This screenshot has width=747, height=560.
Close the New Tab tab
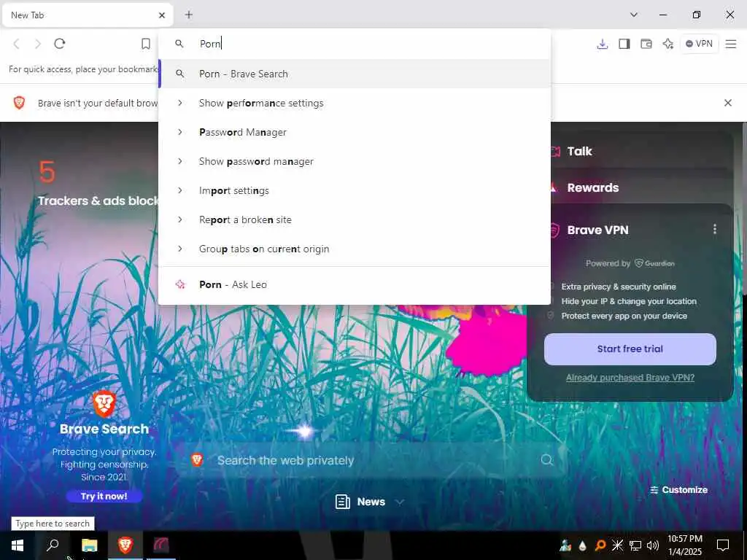coord(162,15)
